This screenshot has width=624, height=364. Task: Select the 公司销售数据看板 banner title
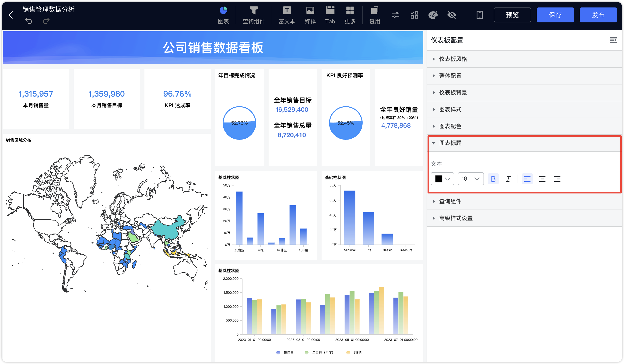pos(213,48)
